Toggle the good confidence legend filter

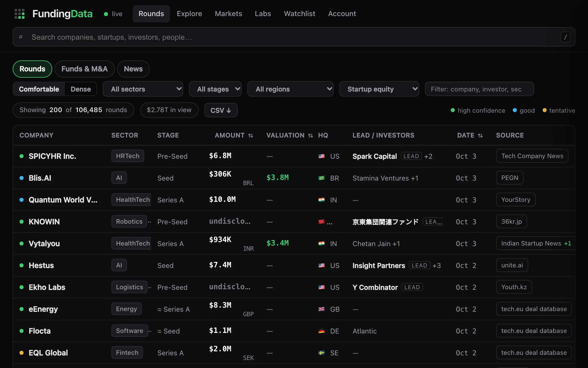point(524,110)
